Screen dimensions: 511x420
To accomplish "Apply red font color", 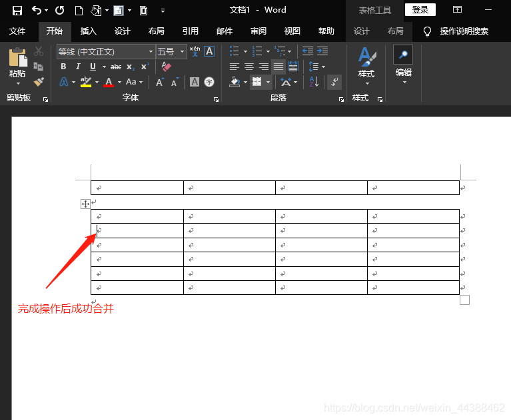I will click(109, 82).
